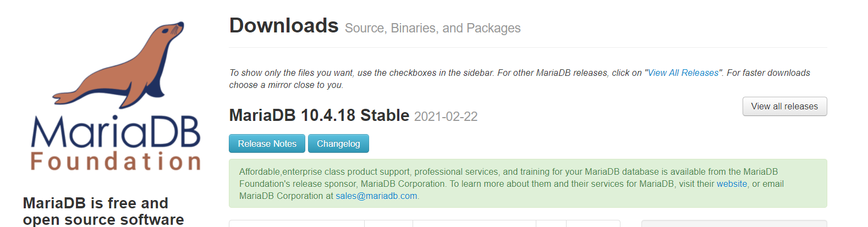Click the sales@mariadb.com email link
This screenshot has width=868, height=227.
[x=376, y=196]
